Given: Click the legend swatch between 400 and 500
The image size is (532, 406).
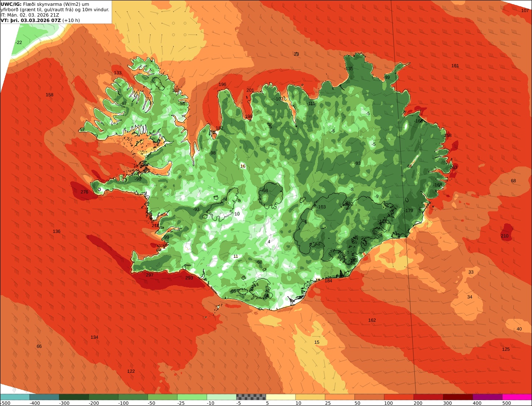Looking at the screenshot, I should [488, 397].
